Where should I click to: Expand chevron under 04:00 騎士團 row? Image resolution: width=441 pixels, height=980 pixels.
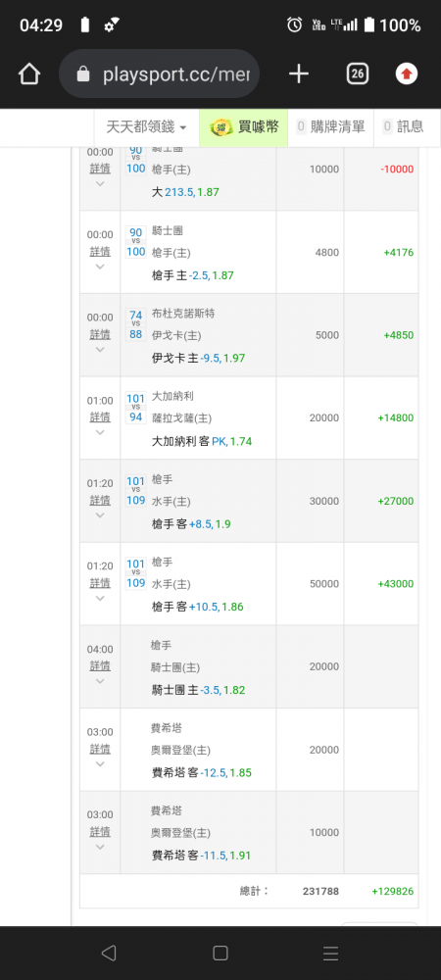(x=100, y=681)
